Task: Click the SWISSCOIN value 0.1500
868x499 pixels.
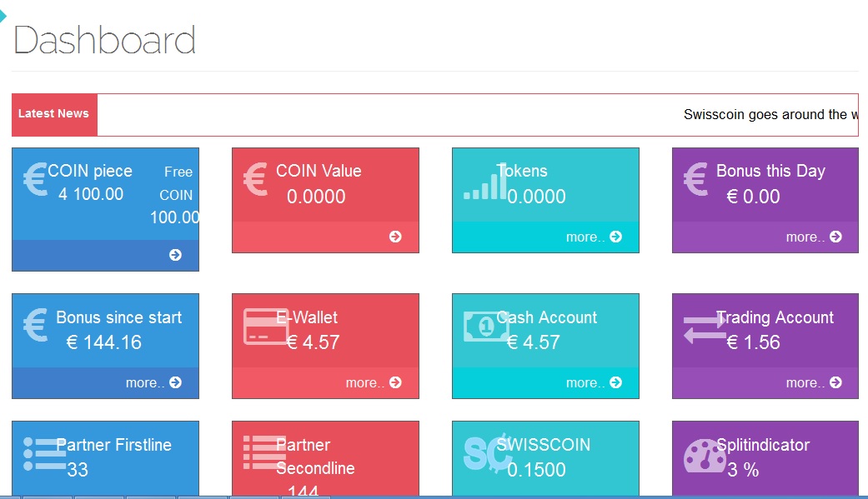Action: (536, 470)
